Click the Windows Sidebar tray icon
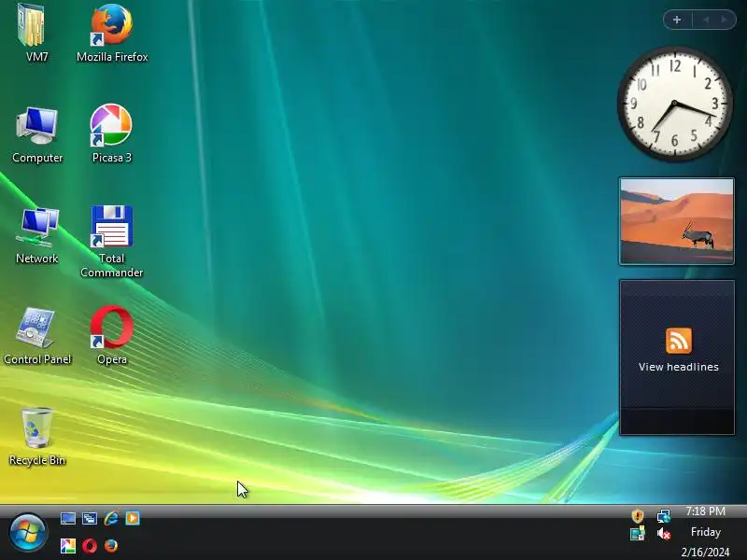The height and width of the screenshot is (560, 747). coord(638,533)
